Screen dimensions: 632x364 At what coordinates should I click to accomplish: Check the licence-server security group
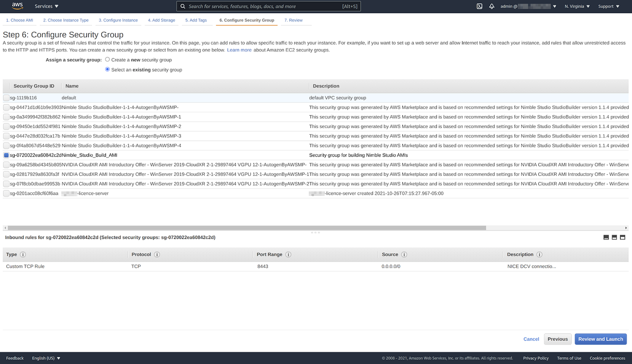point(6,194)
